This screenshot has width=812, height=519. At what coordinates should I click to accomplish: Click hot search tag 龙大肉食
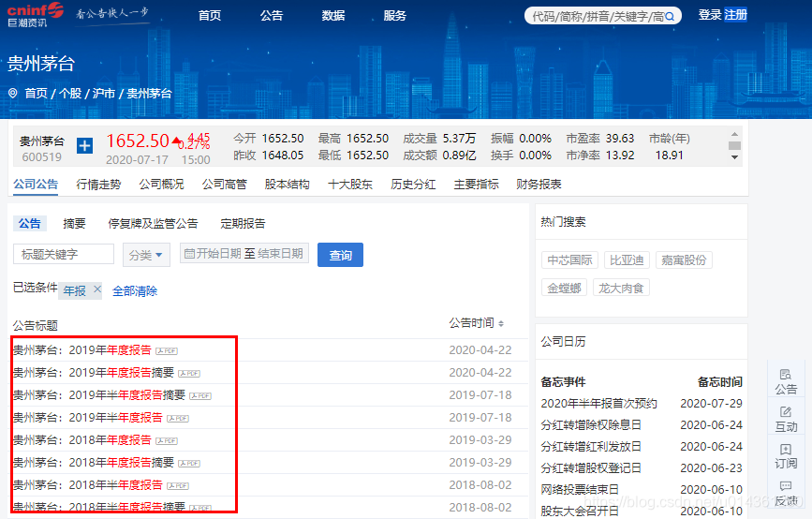point(621,288)
